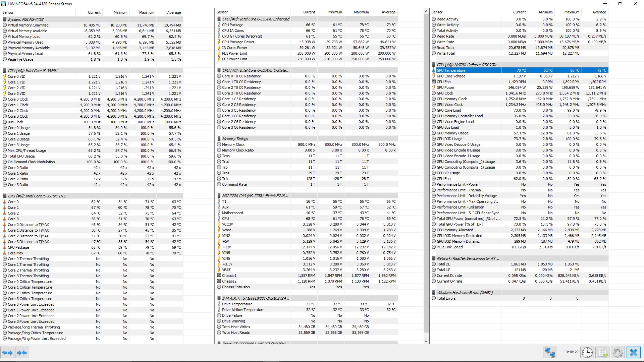Select the GPU Temperature row
Image resolution: width=644 pixels, height=362 pixels.
pyautogui.click(x=451, y=70)
